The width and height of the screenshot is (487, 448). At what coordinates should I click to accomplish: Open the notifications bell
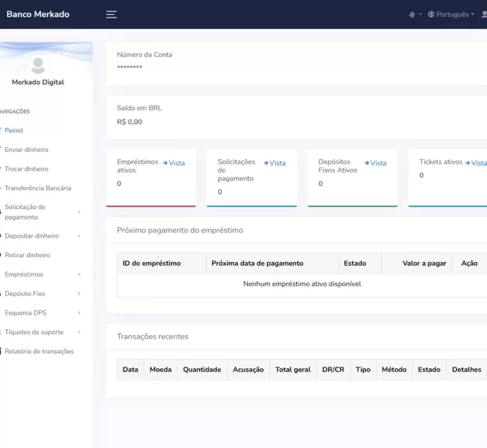(412, 14)
